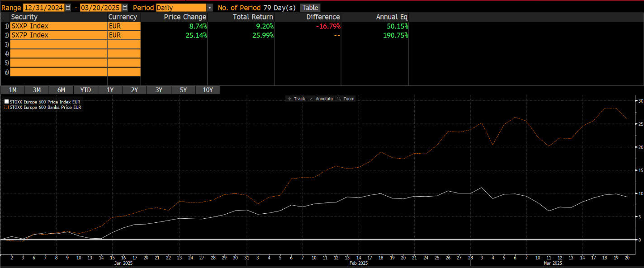This screenshot has height=268, width=644.
Task: Click the orange STOXX Banks legend marker
Action: click(x=6, y=108)
